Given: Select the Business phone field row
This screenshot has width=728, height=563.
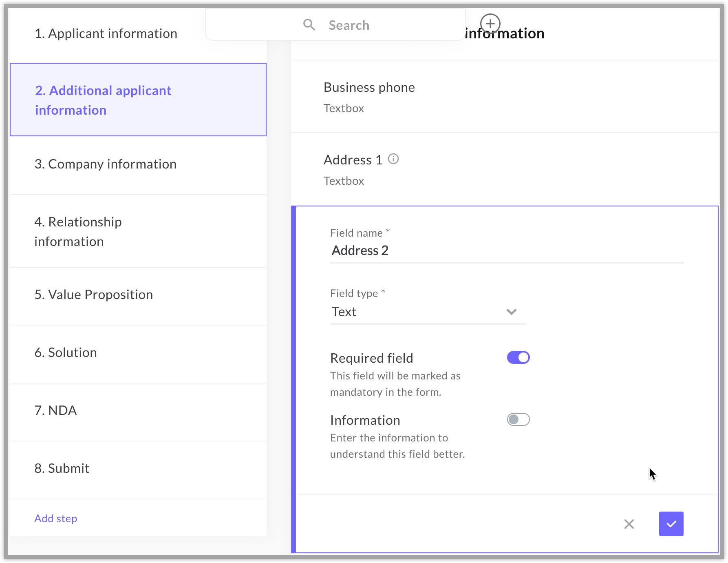Looking at the screenshot, I should (x=505, y=97).
